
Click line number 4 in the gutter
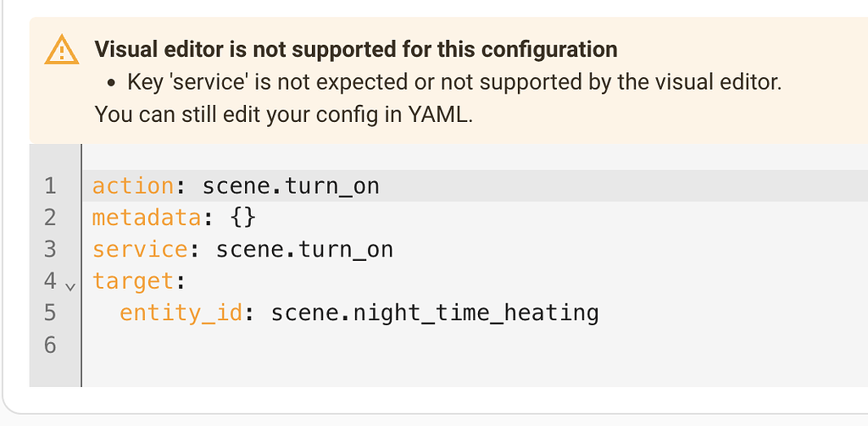pyautogui.click(x=50, y=281)
